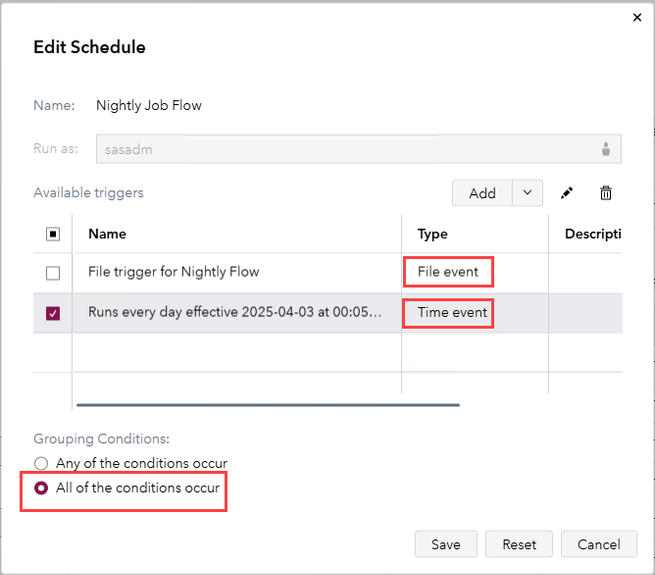The image size is (655, 575).
Task: Expand the Add button dropdown arrow
Action: [528, 193]
